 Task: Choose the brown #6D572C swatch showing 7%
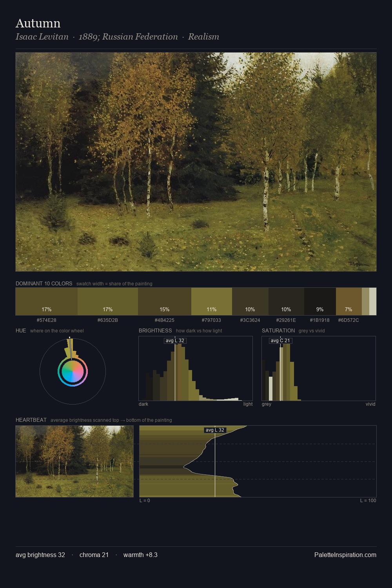tap(348, 301)
